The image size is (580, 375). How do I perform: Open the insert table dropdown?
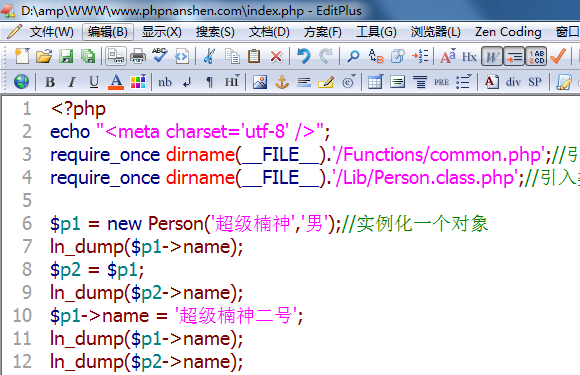tap(375, 82)
